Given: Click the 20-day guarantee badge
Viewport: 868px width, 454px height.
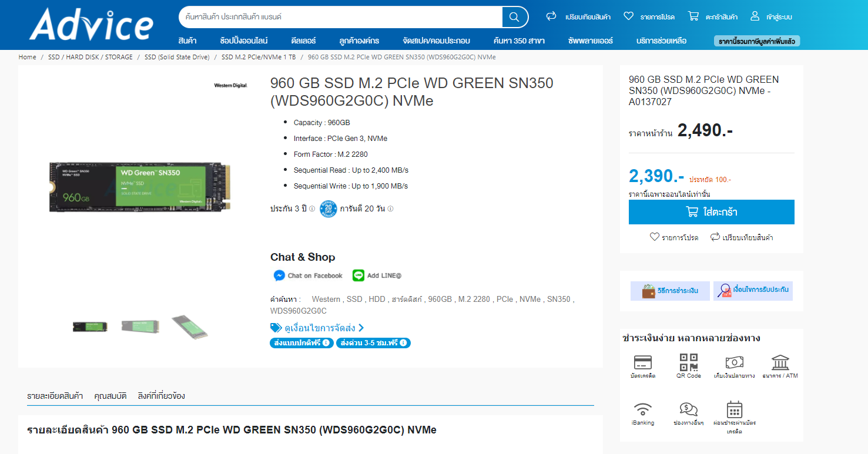Looking at the screenshot, I should point(329,209).
